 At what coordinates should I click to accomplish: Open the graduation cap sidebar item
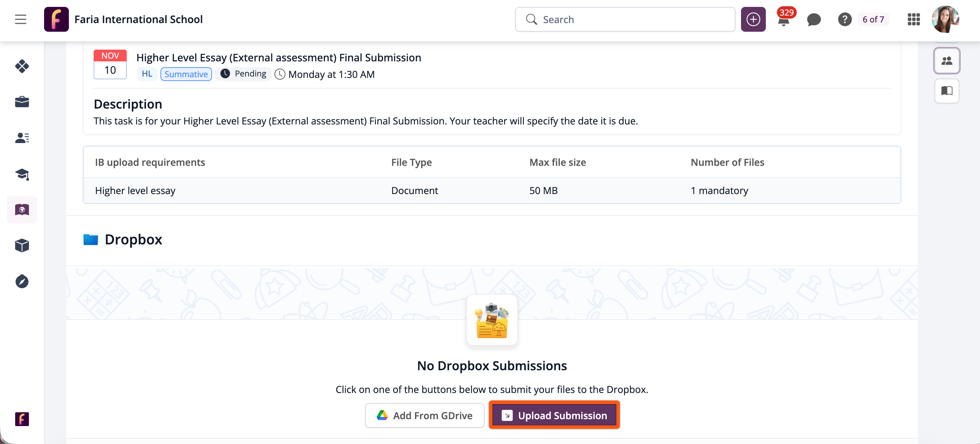point(22,174)
